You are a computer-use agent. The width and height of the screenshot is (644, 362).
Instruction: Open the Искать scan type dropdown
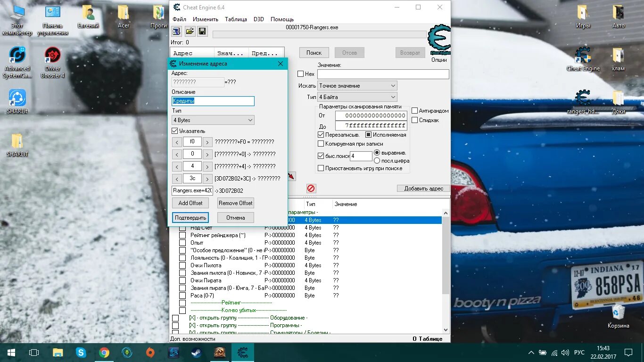click(357, 86)
